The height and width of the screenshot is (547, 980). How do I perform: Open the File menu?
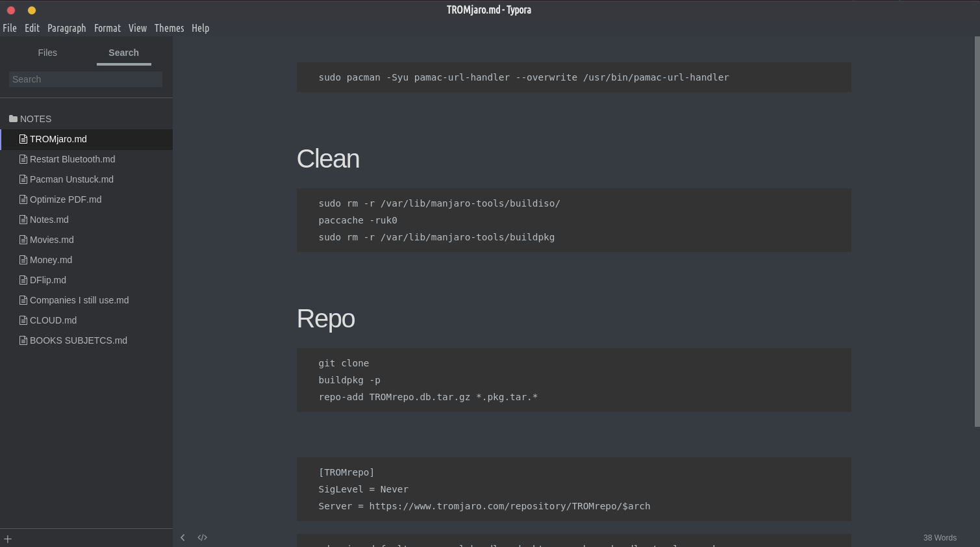click(10, 28)
